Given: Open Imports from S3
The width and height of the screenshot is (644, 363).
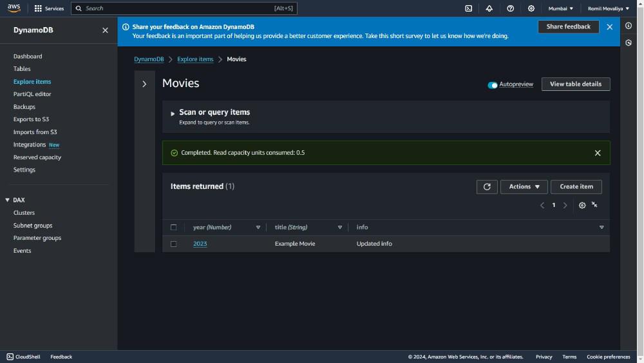Looking at the screenshot, I should coord(35,132).
